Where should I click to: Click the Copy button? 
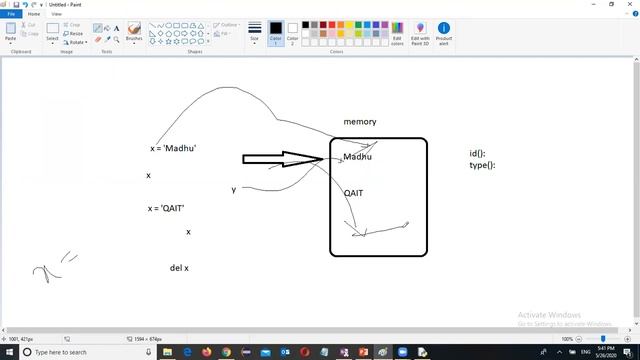pyautogui.click(x=30, y=33)
